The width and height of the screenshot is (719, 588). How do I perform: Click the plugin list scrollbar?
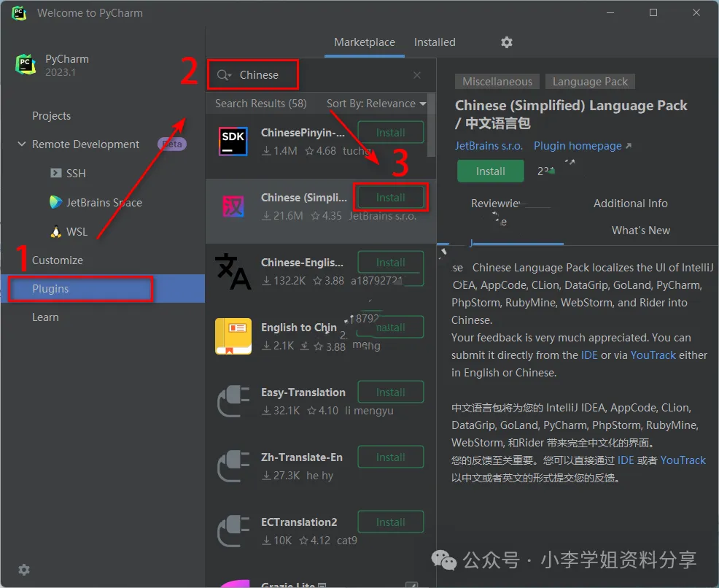(431, 125)
